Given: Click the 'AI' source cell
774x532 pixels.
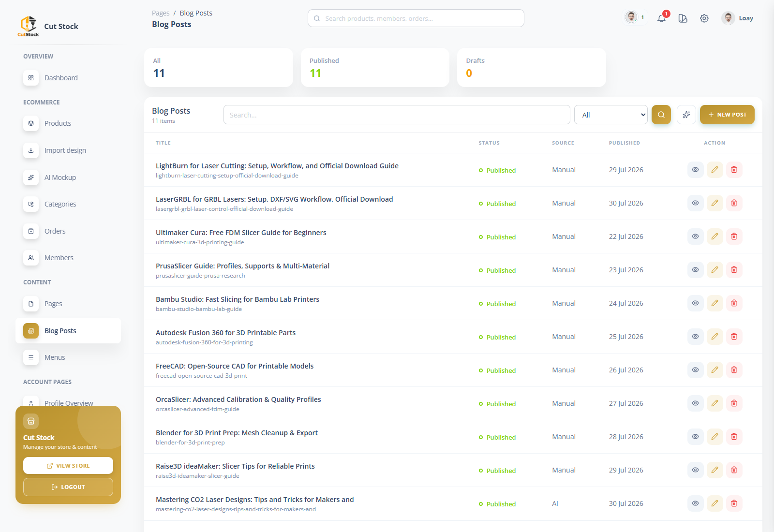Looking at the screenshot, I should click(x=555, y=503).
